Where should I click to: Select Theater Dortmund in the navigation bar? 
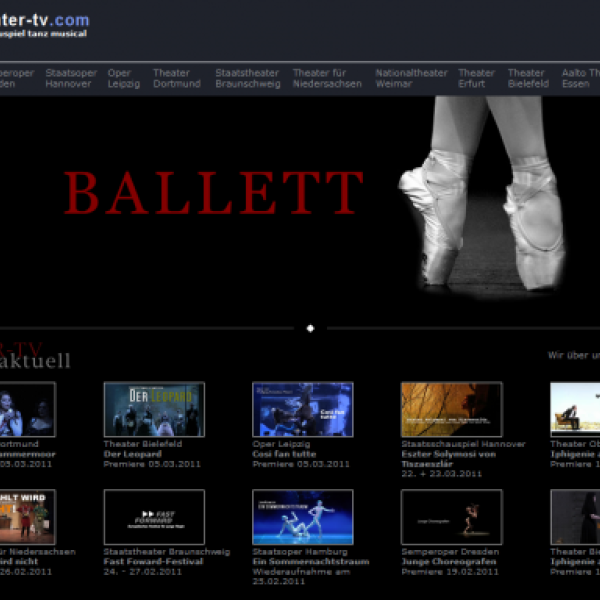pos(177,78)
